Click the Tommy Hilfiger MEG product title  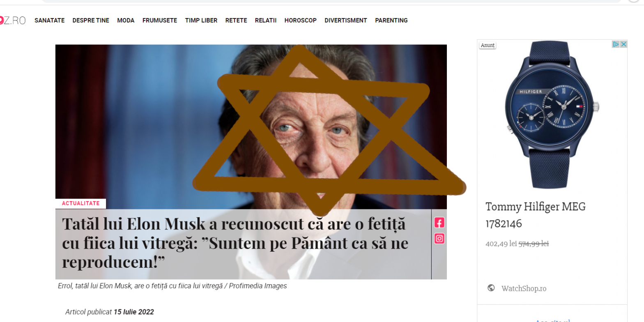pyautogui.click(x=536, y=215)
